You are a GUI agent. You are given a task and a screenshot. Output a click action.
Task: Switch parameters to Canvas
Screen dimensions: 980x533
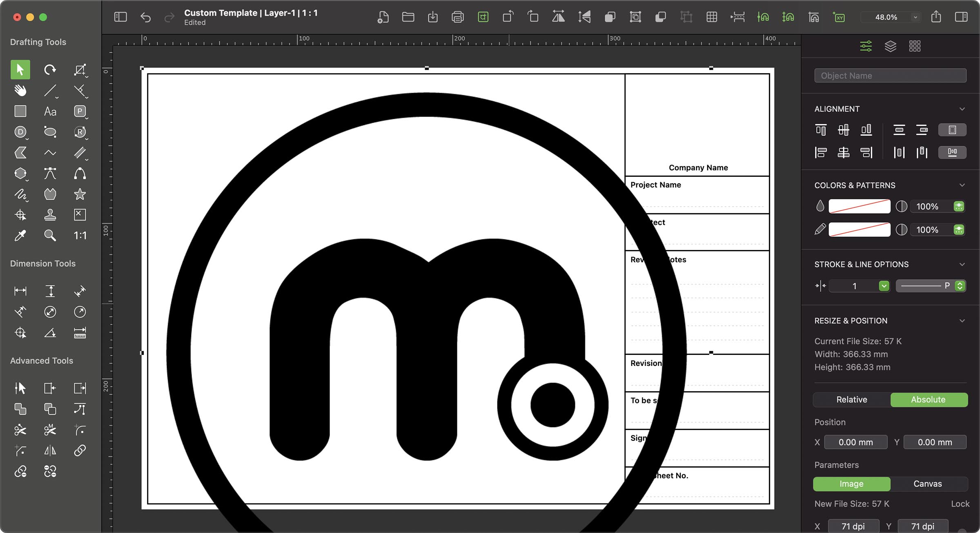pos(927,484)
